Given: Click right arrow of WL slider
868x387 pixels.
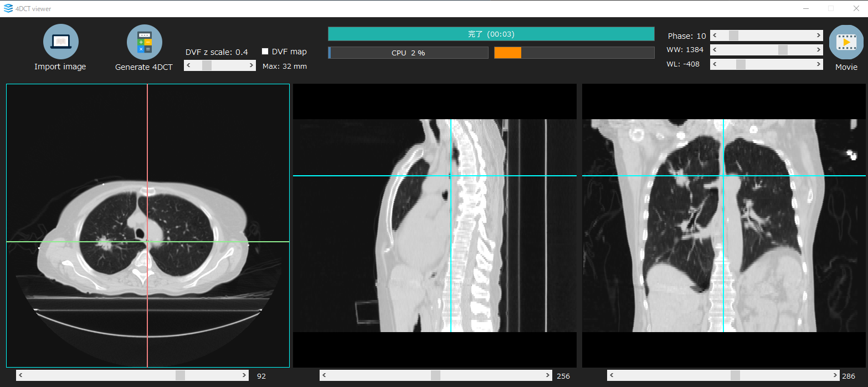Looking at the screenshot, I should tap(819, 64).
